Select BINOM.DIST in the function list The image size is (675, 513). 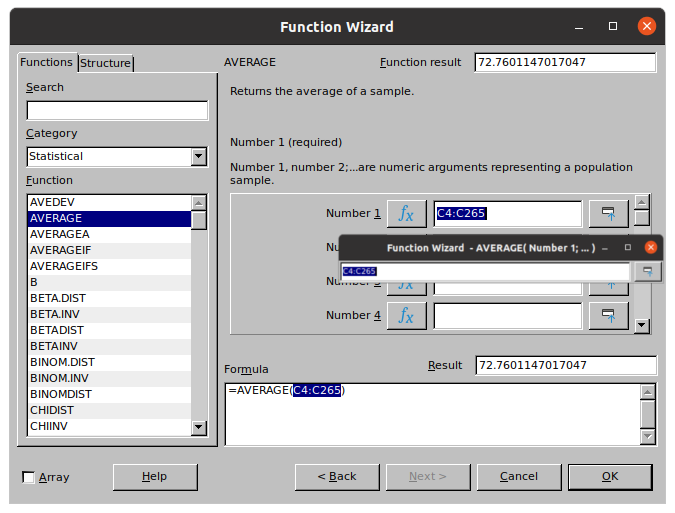coord(109,362)
